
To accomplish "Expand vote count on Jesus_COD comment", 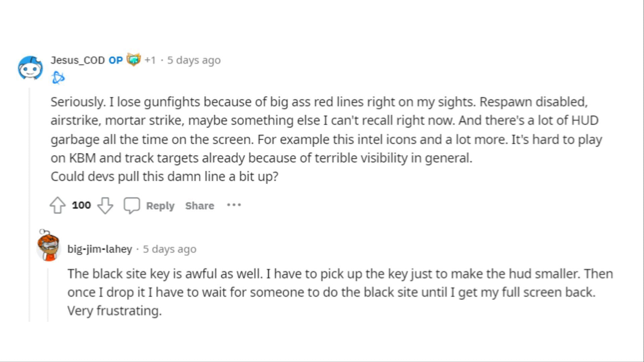I will (82, 205).
